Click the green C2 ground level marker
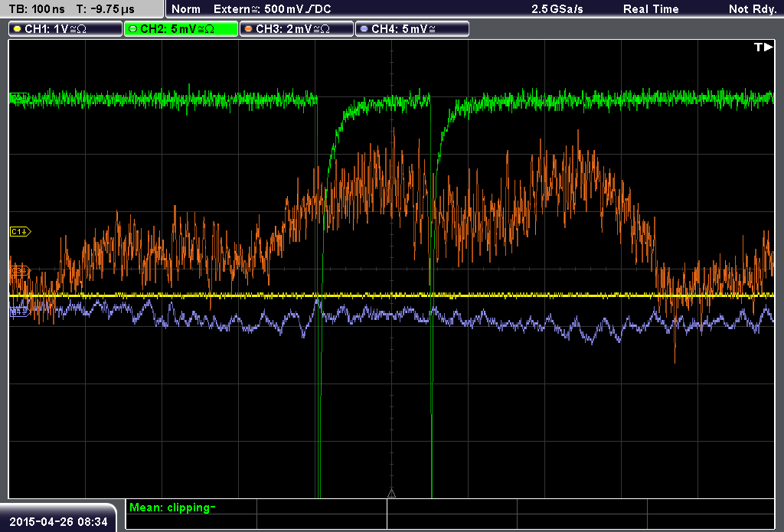Image resolution: width=784 pixels, height=532 pixels. 20,97
